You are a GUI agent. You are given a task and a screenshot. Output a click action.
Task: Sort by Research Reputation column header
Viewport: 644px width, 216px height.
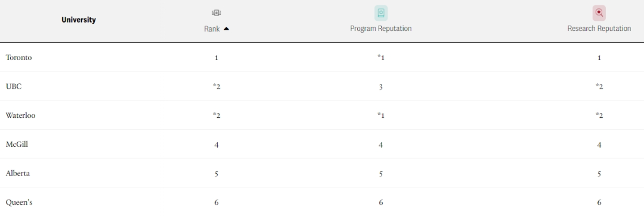(599, 29)
